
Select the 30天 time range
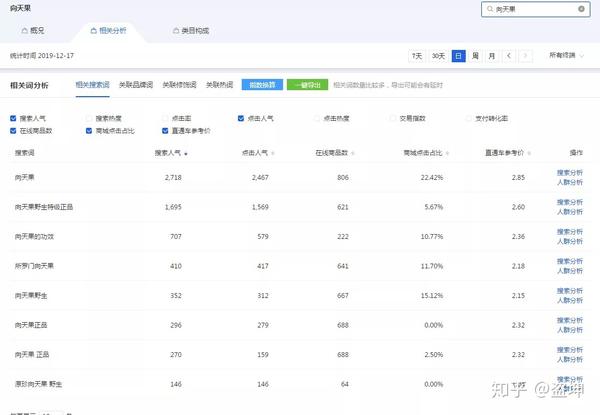(x=439, y=56)
